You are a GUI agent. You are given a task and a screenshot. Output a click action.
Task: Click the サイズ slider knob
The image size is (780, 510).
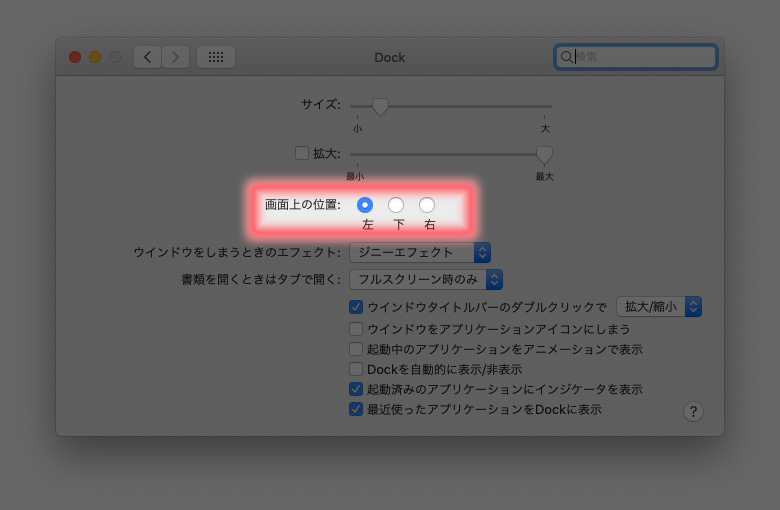[381, 106]
